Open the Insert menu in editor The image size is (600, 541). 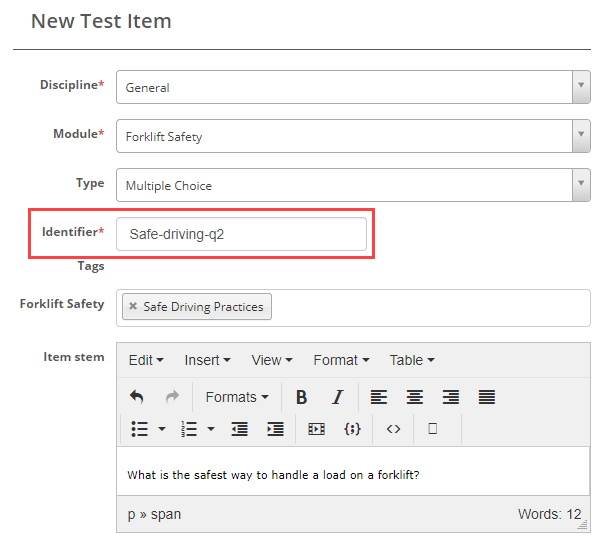207,360
